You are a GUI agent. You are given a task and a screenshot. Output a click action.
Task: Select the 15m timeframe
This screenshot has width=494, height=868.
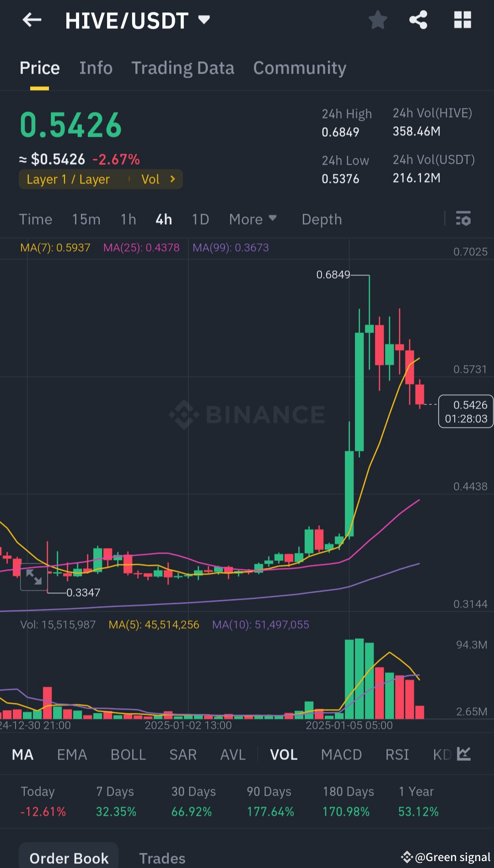point(86,219)
